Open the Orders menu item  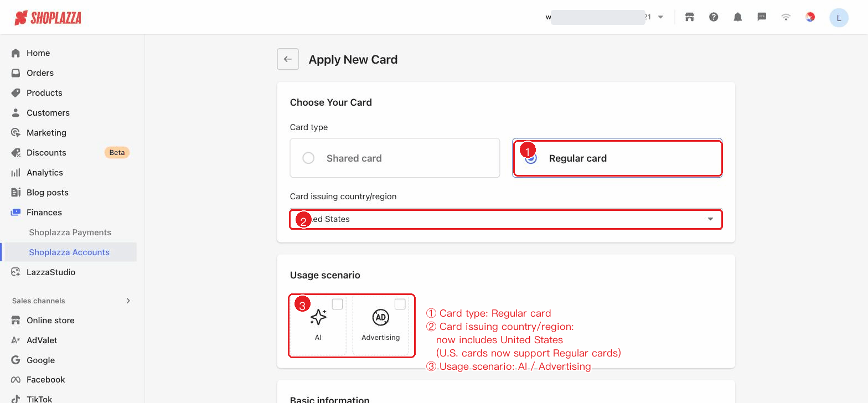pyautogui.click(x=40, y=73)
